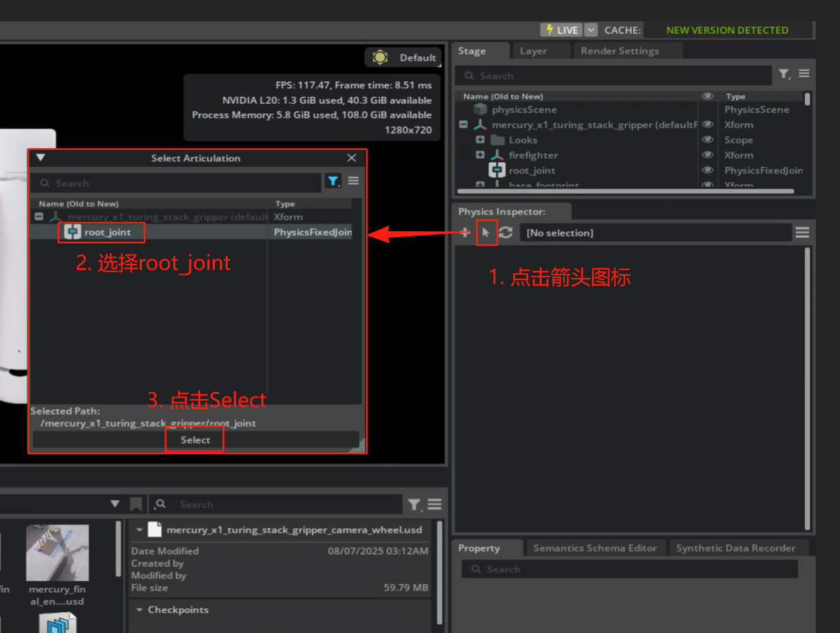Click the Select Articulation search field
This screenshot has width=840, height=633.
click(x=177, y=183)
